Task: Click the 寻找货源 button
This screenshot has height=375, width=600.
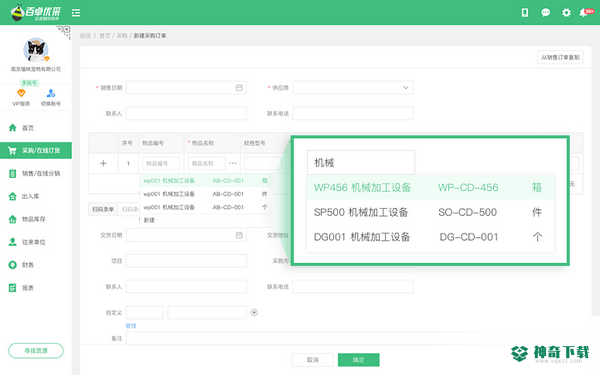Action: coord(36,351)
